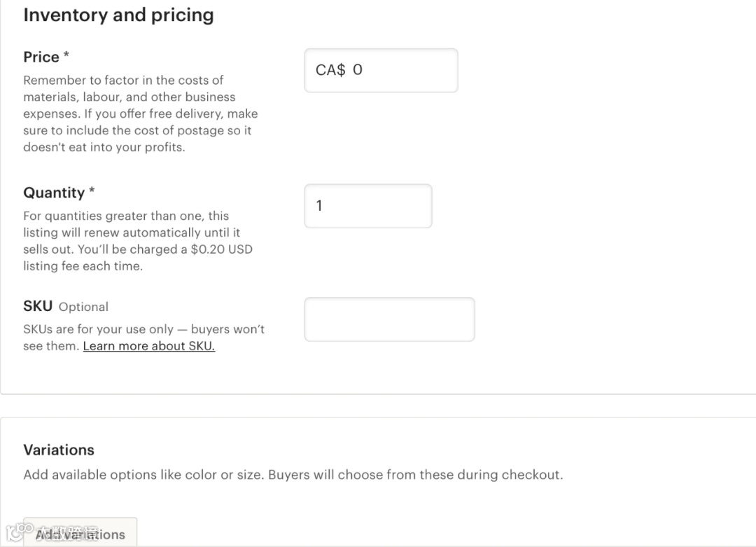
Task: Click the Optional tag beside SKU
Action: [x=83, y=307]
